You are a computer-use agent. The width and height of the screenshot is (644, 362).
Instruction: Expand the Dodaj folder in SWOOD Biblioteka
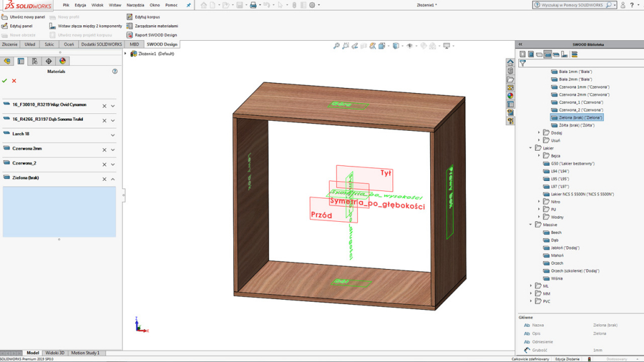click(538, 133)
